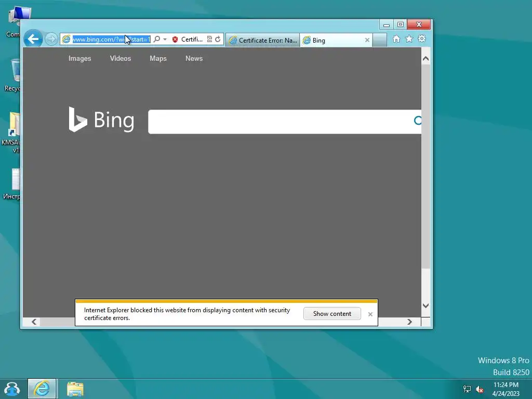
Task: Open Bing News link
Action: tap(194, 58)
